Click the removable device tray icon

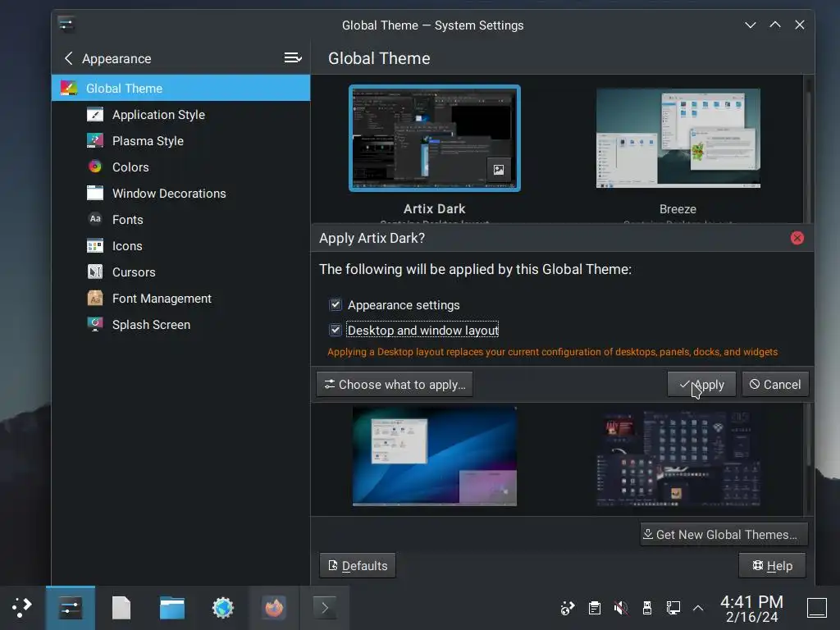click(647, 608)
